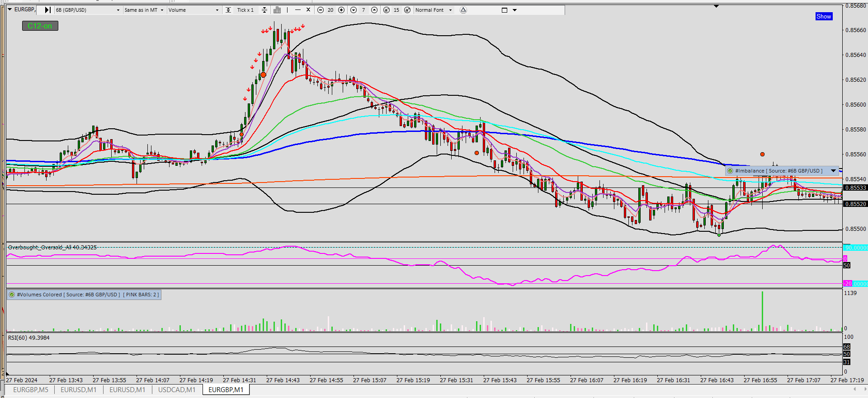Click the 27 Feb 14:43 time label
Viewport: 868px width, 398px height.
click(x=283, y=380)
